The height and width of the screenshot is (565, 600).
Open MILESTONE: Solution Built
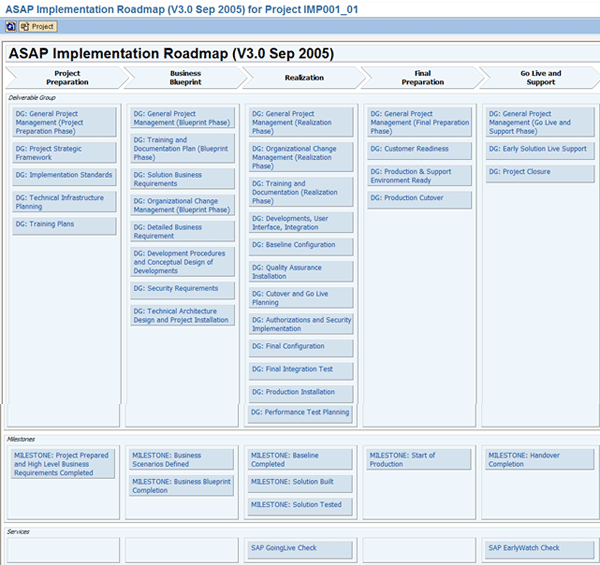[300, 484]
